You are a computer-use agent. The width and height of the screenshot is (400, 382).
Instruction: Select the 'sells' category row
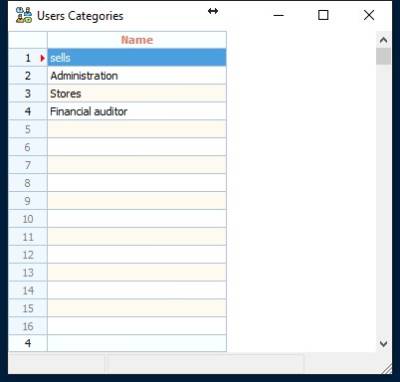click(137, 58)
